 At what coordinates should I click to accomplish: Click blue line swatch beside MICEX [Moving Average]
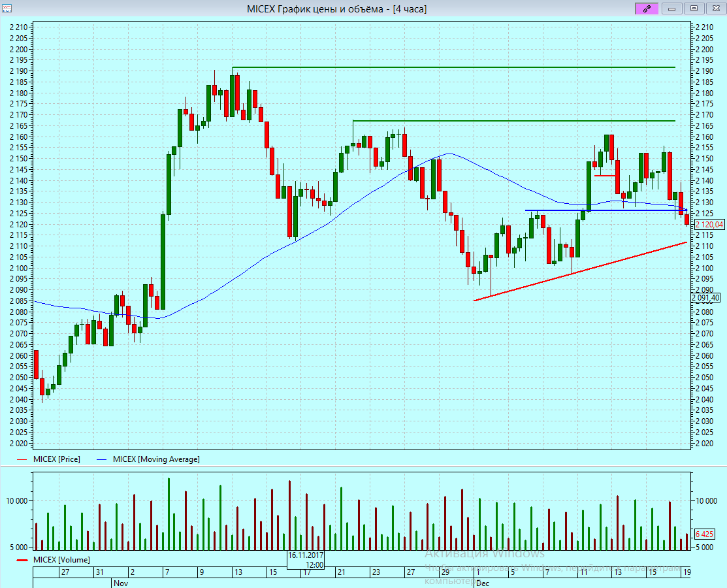point(102,459)
